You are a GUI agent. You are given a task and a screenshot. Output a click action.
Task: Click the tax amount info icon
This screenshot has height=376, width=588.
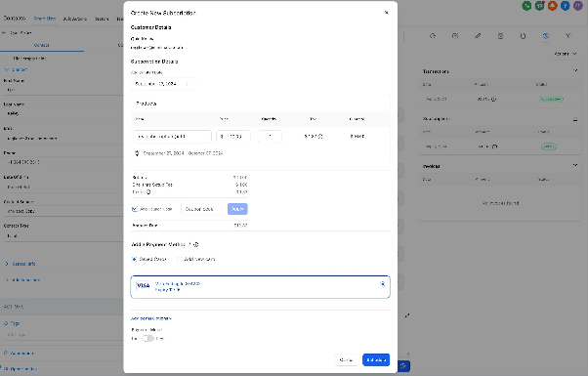point(320,137)
